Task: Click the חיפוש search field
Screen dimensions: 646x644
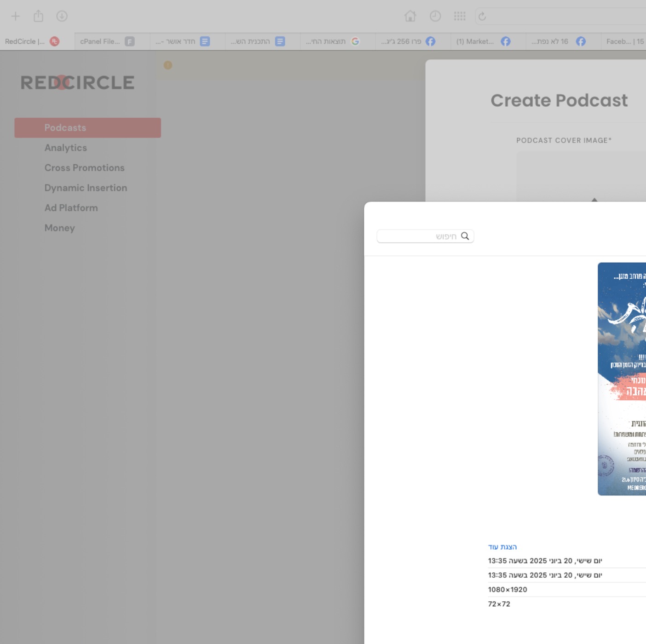Action: pos(425,236)
